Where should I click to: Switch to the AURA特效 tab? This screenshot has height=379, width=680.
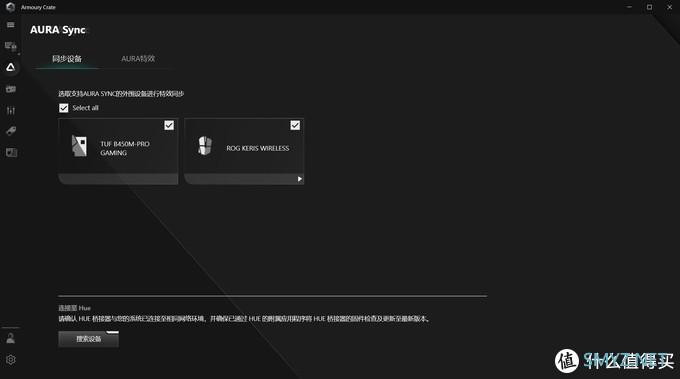pyautogui.click(x=138, y=59)
